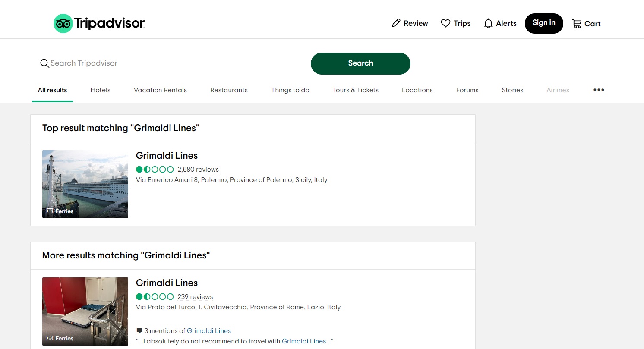Screen dimensions: 644x349
Task: Click the 239 reviews text
Action: (x=195, y=297)
